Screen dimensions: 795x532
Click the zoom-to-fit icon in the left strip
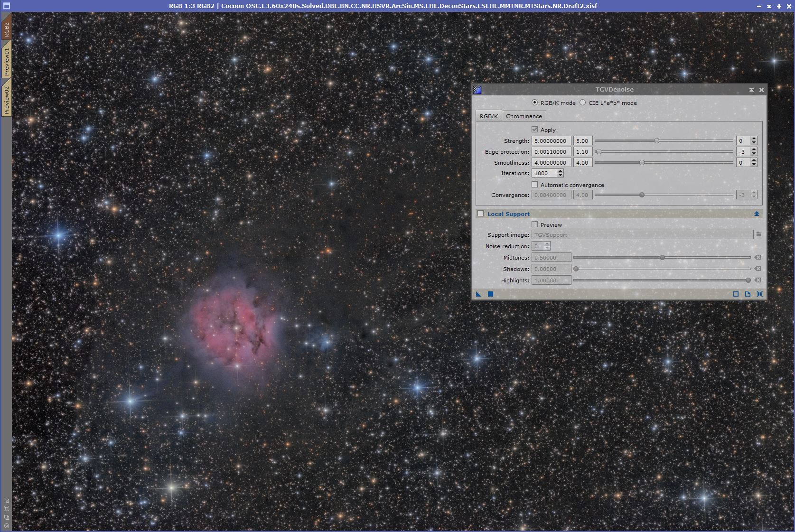tap(7, 508)
